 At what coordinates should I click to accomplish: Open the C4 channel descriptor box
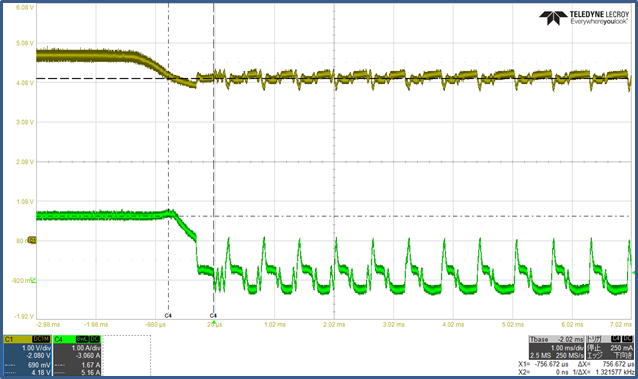coord(77,355)
